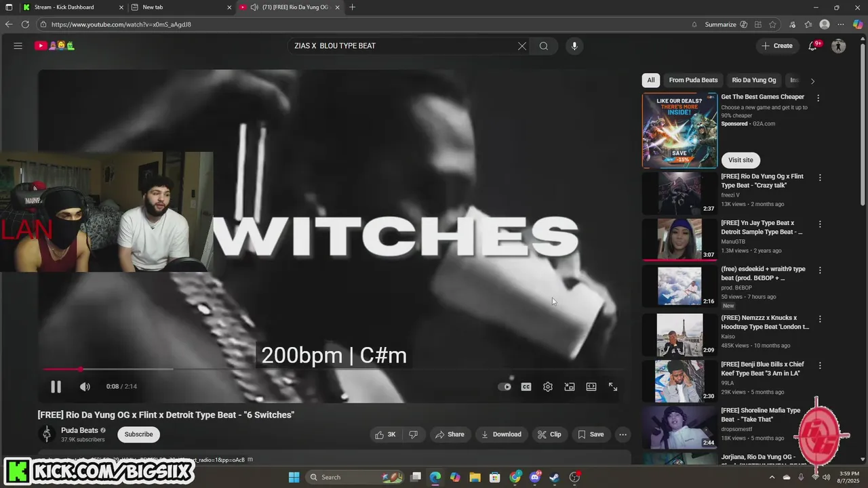Open the YouTube guide hamburger menu

(18, 46)
